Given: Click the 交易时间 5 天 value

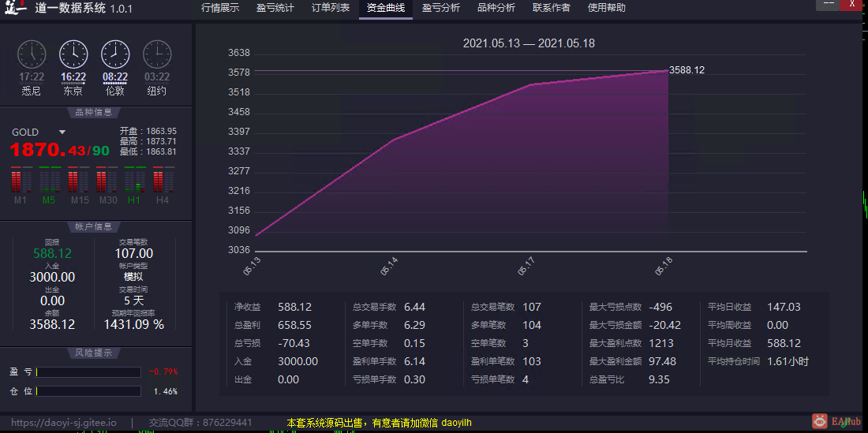Looking at the screenshot, I should [x=133, y=300].
